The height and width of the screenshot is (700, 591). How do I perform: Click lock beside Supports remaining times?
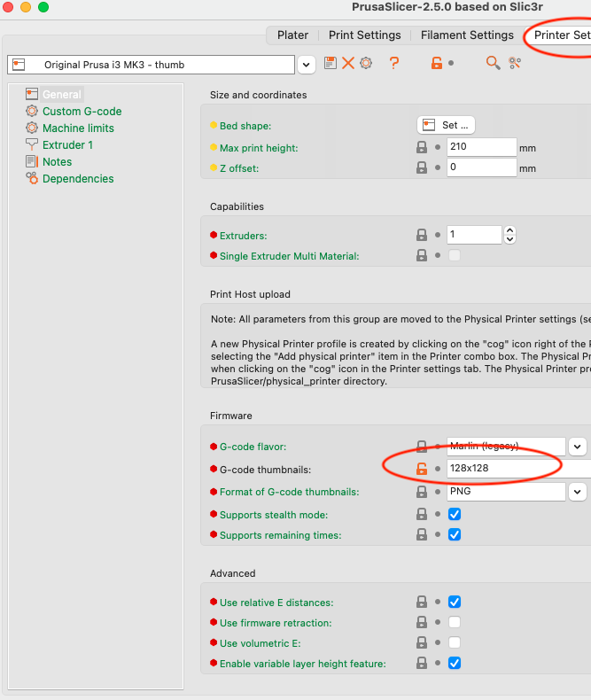422,534
